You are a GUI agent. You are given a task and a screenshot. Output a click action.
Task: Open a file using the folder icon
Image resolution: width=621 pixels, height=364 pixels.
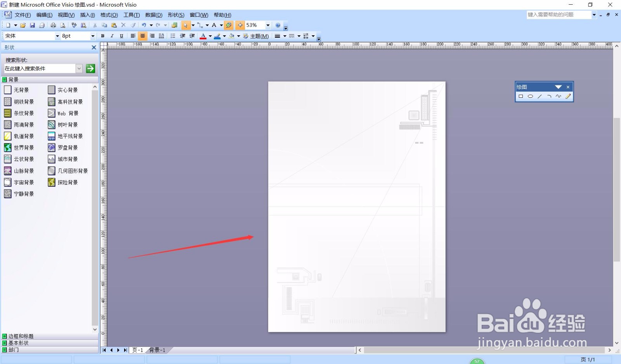pyautogui.click(x=23, y=25)
